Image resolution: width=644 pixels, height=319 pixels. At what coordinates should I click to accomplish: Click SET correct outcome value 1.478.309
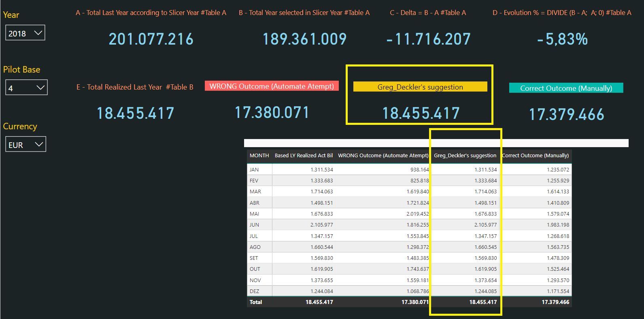pos(558,258)
